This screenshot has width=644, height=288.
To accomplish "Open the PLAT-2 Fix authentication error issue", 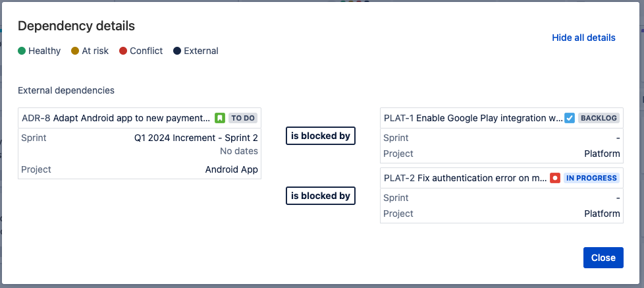I will click(x=465, y=178).
